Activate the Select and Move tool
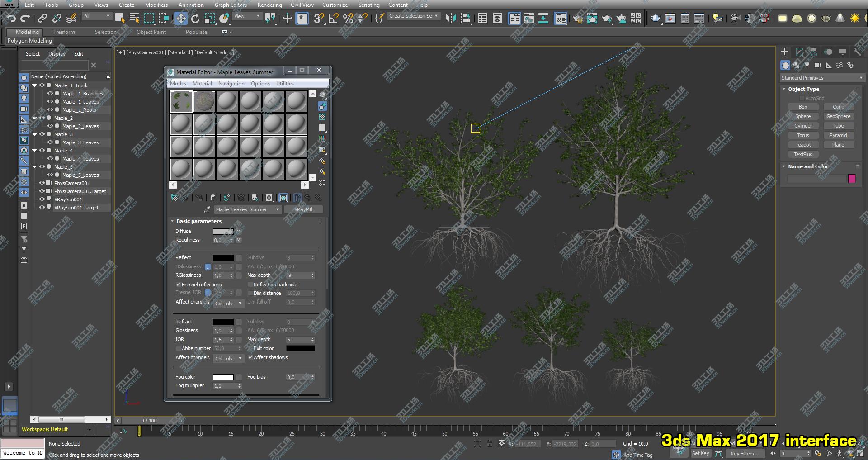 (x=181, y=18)
